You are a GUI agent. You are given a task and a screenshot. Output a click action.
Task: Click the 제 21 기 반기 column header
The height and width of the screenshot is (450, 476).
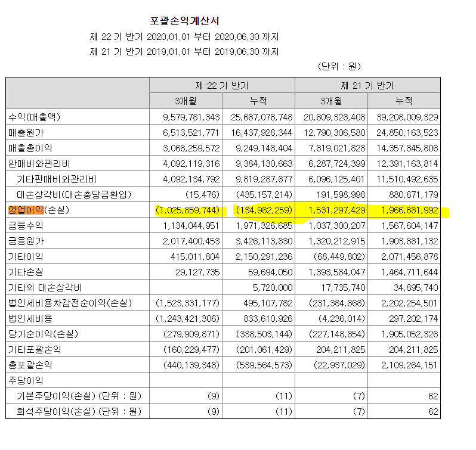(x=367, y=85)
